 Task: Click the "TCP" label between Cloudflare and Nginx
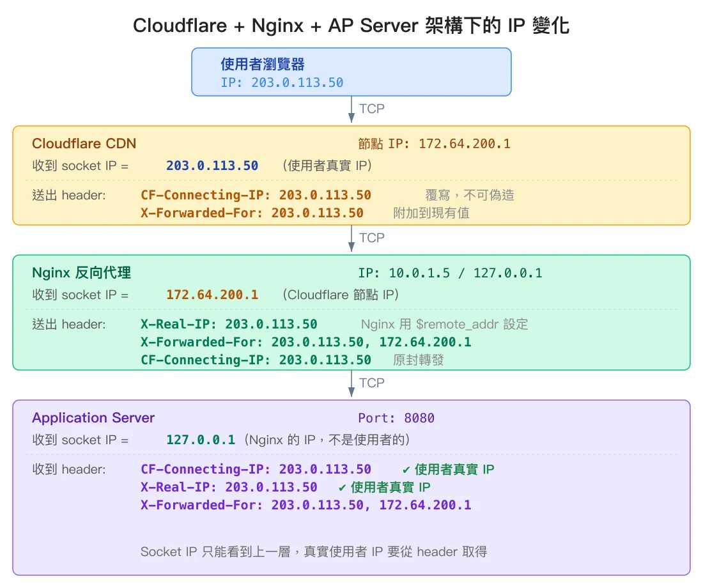point(372,238)
